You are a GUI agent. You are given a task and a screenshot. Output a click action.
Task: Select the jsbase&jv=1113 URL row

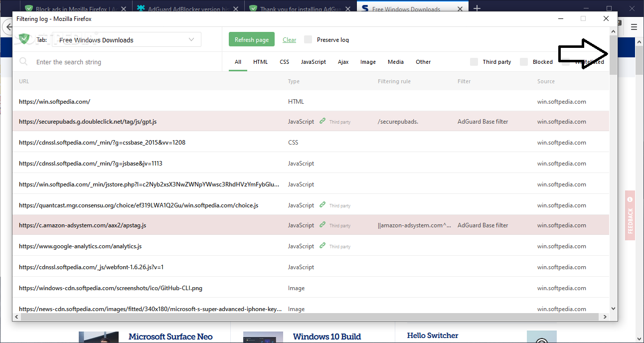click(x=311, y=163)
